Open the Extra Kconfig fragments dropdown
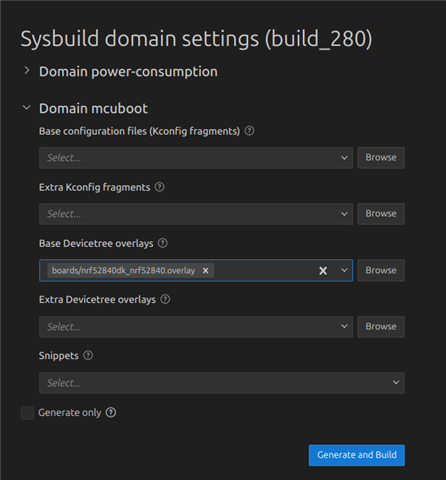Viewport: 446px width, 480px height. coord(196,214)
